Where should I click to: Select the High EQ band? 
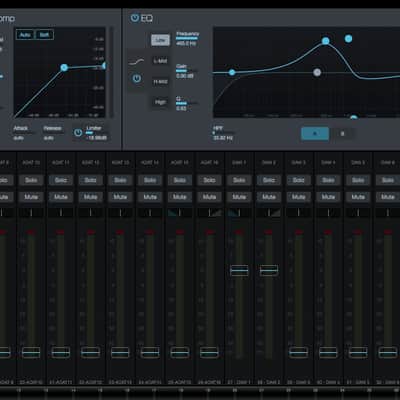(x=160, y=102)
